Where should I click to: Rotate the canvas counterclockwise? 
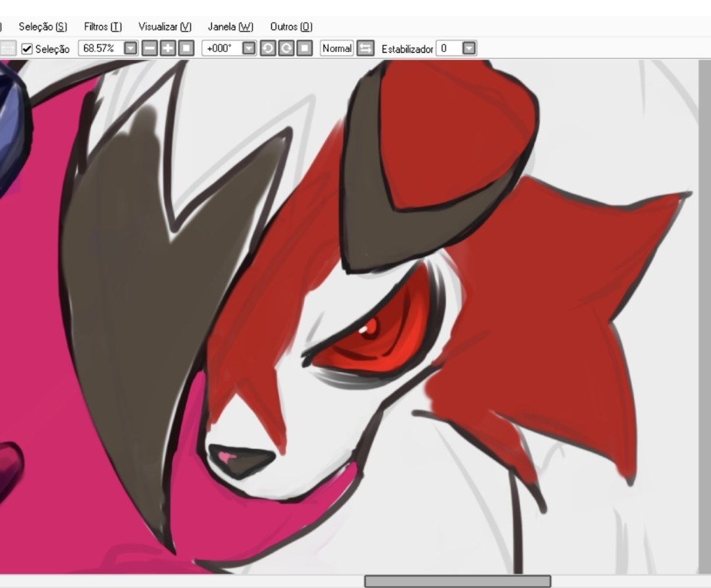pos(267,47)
